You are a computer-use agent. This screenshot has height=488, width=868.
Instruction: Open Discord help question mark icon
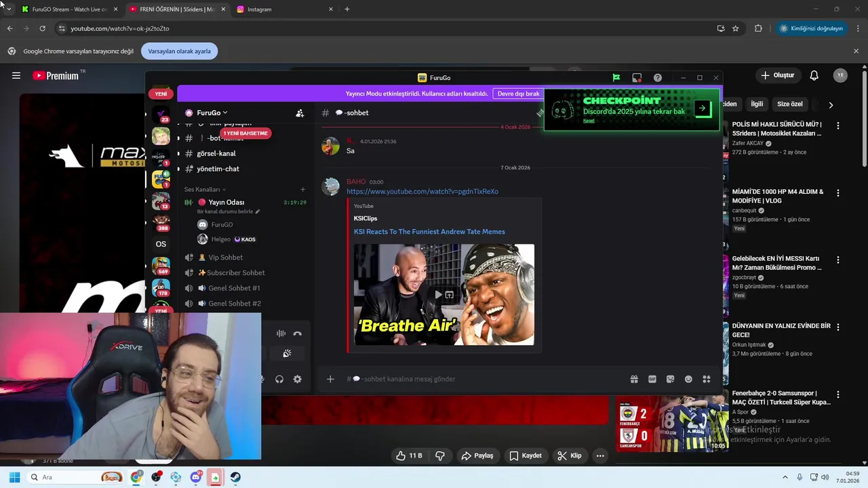(658, 78)
